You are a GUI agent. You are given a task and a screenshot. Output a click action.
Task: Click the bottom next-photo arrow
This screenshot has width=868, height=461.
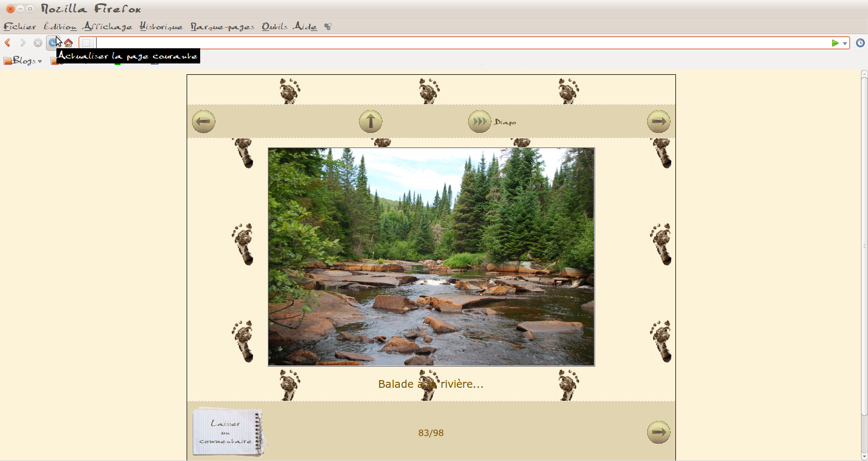click(659, 432)
